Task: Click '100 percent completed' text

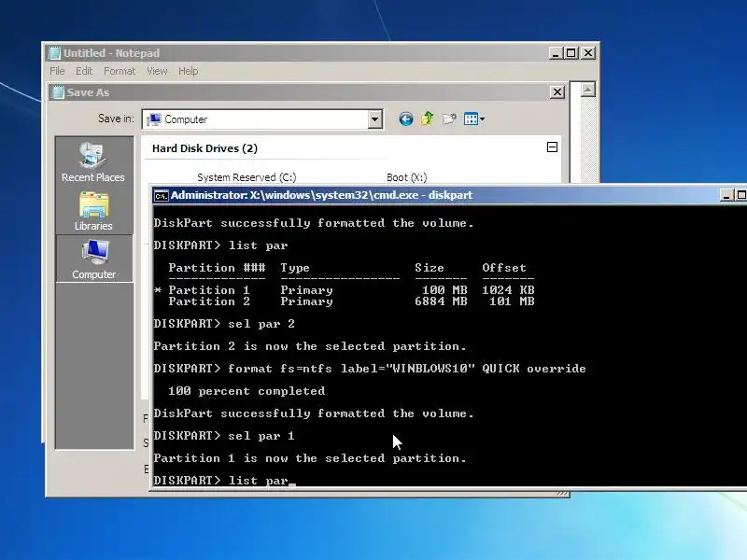Action: pos(247,391)
